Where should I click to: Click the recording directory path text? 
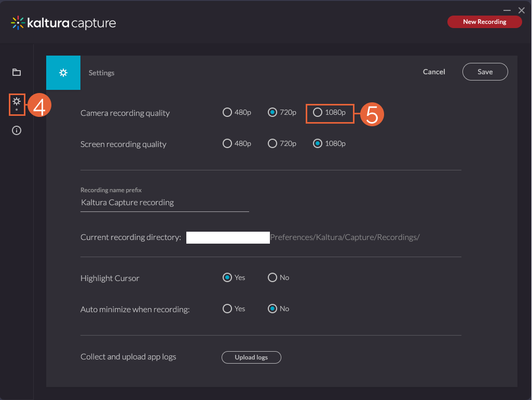point(345,237)
